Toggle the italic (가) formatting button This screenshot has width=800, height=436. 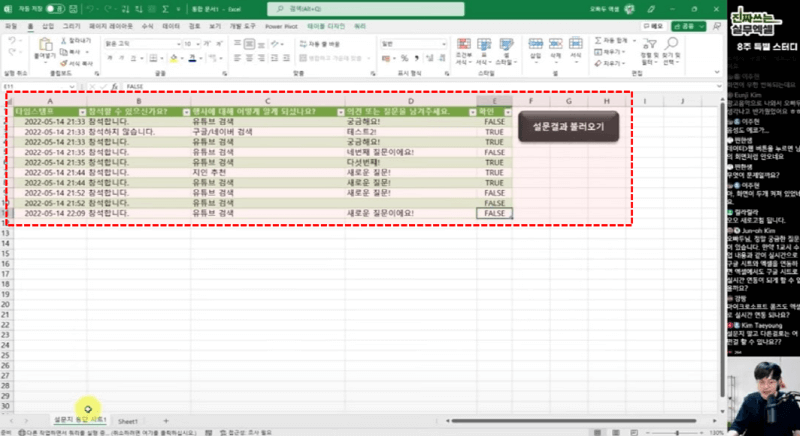(121, 59)
